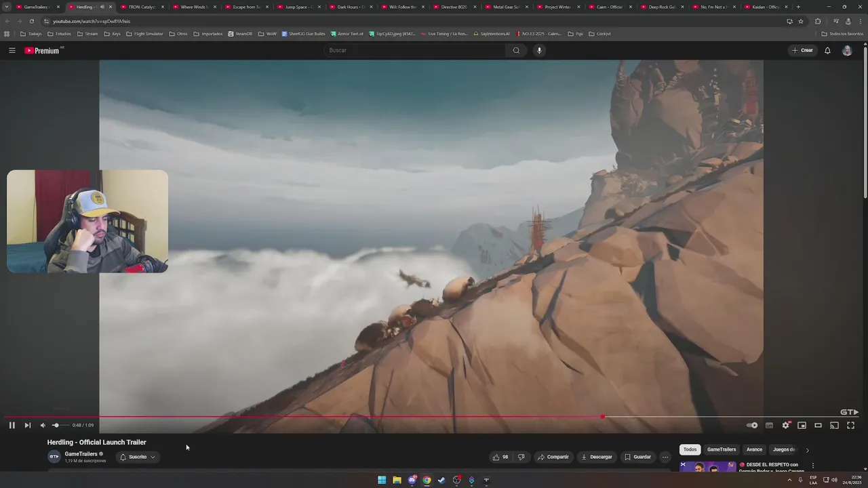The image size is (868, 488).
Task: Switch to the Metal Gear Solid tab
Action: [506, 7]
